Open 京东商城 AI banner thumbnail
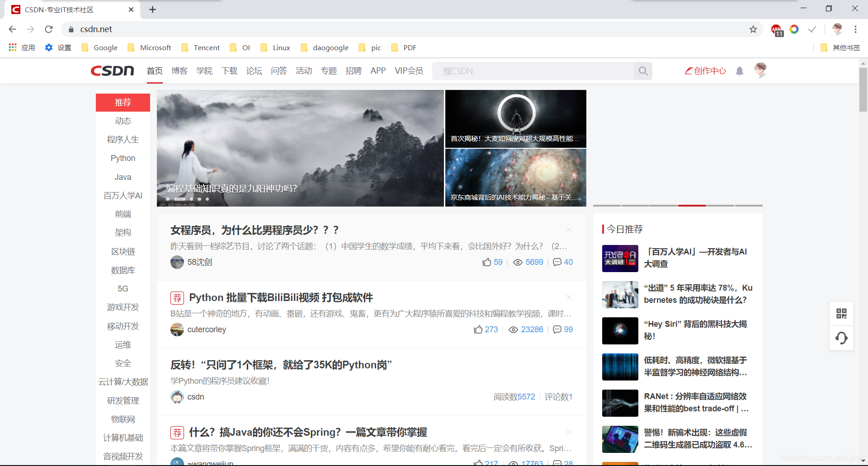This screenshot has width=868, height=466. click(x=515, y=178)
